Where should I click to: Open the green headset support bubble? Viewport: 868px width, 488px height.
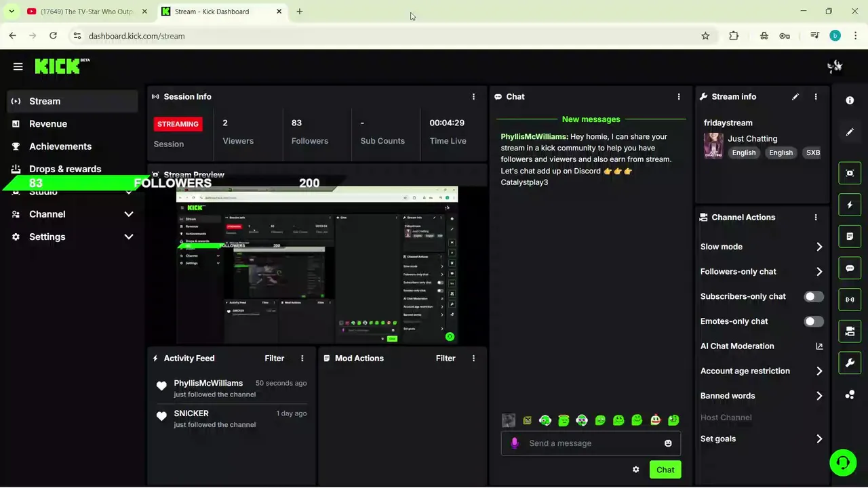click(843, 463)
